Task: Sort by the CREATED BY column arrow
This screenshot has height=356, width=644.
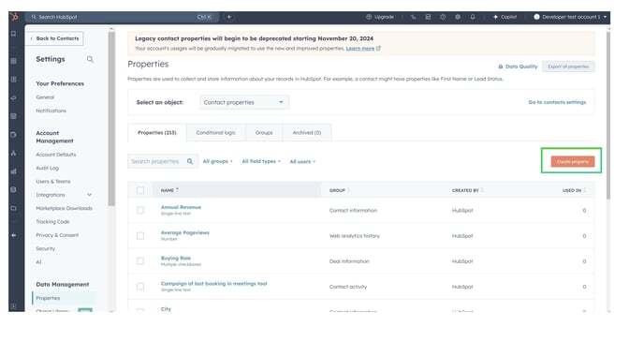Action: (482, 190)
